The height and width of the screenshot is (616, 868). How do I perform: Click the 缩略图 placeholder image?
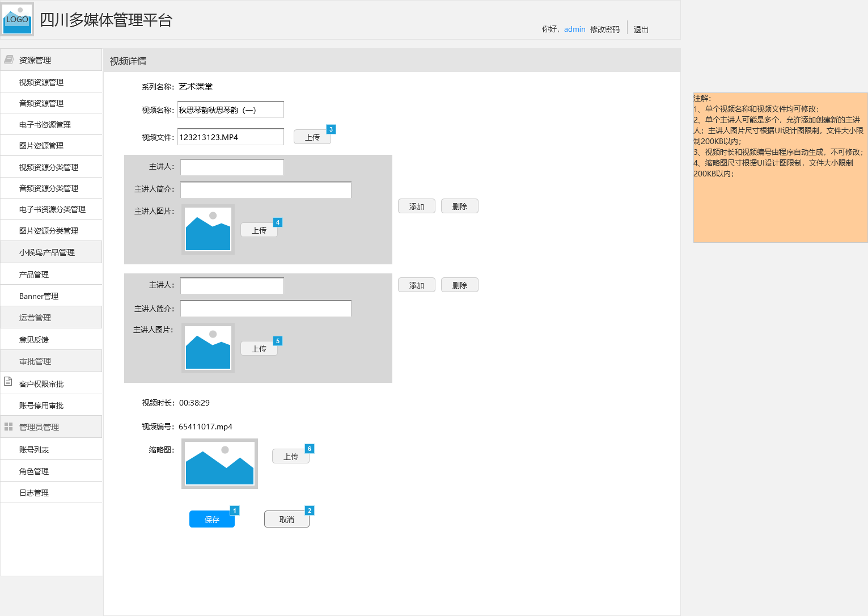pyautogui.click(x=219, y=463)
